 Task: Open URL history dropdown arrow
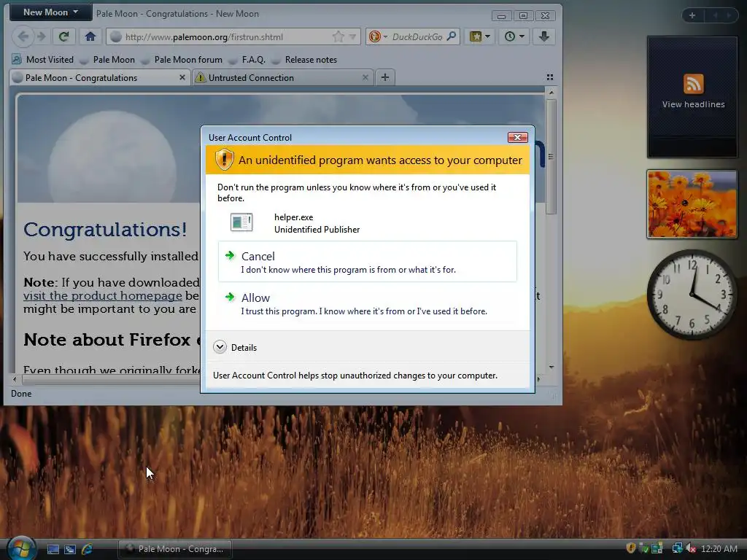352,36
